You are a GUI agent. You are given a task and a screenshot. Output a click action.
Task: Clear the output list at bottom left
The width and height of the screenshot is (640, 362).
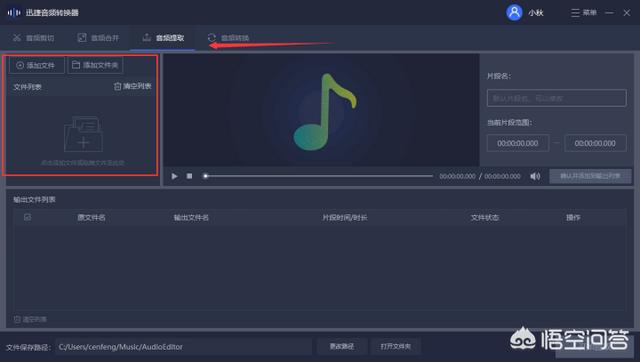pos(30,319)
